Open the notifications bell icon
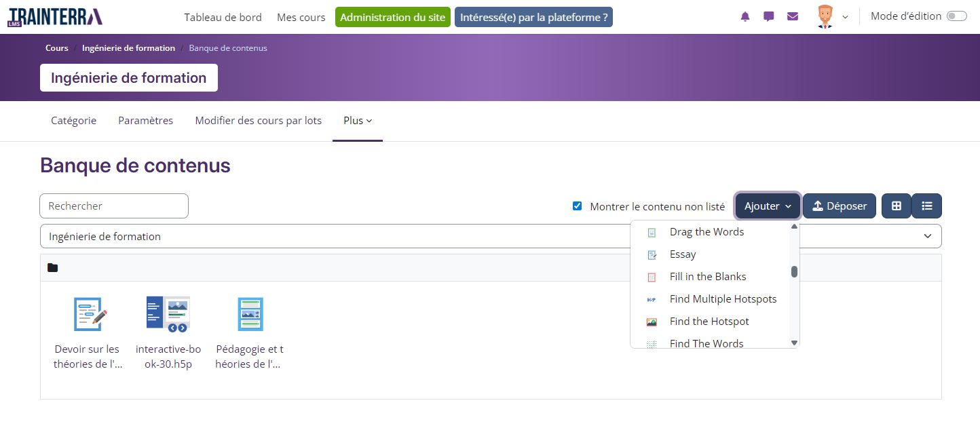980x424 pixels. 745,17
